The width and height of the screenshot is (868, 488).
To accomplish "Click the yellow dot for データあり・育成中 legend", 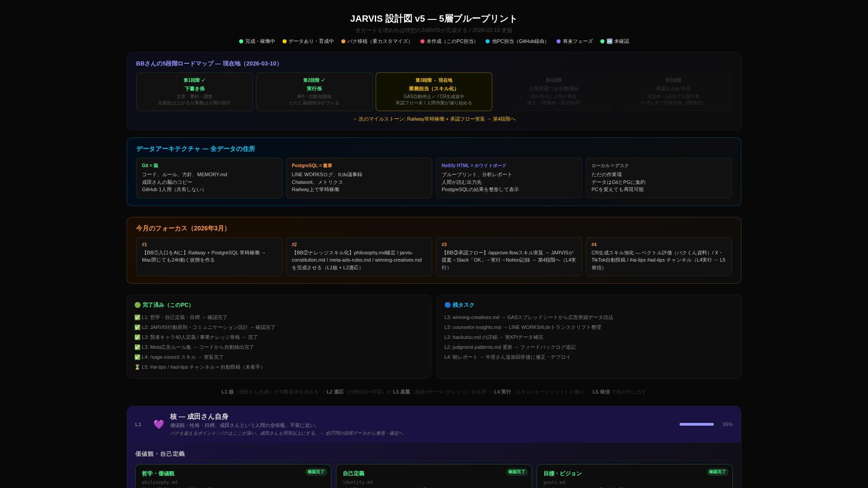I will click(285, 42).
